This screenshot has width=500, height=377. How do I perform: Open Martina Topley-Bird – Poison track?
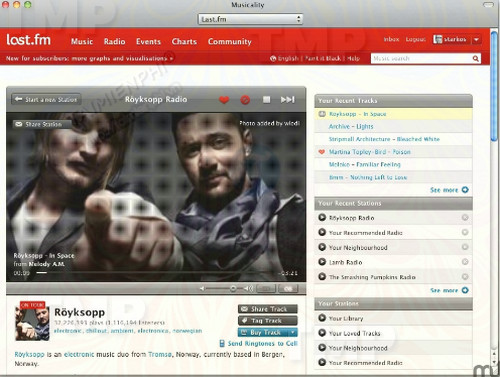(x=370, y=152)
